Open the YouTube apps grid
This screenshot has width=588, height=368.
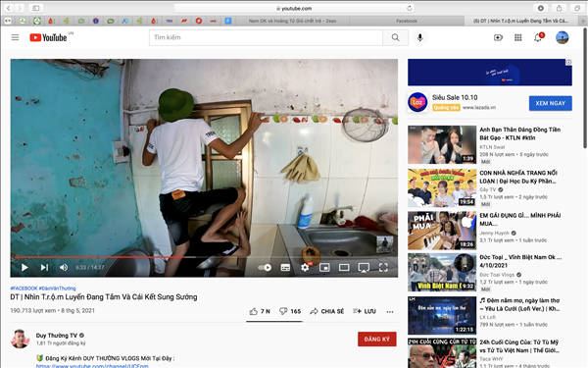pyautogui.click(x=517, y=37)
